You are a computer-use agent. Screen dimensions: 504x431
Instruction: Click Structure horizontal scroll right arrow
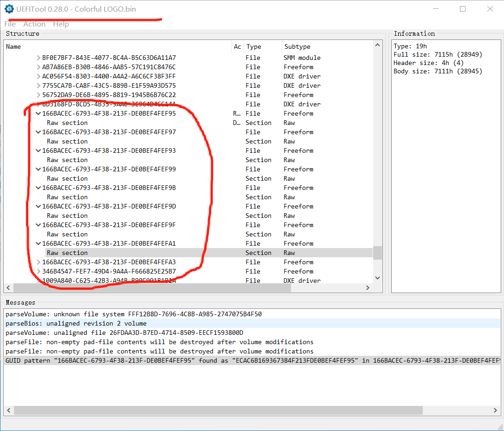(x=368, y=288)
